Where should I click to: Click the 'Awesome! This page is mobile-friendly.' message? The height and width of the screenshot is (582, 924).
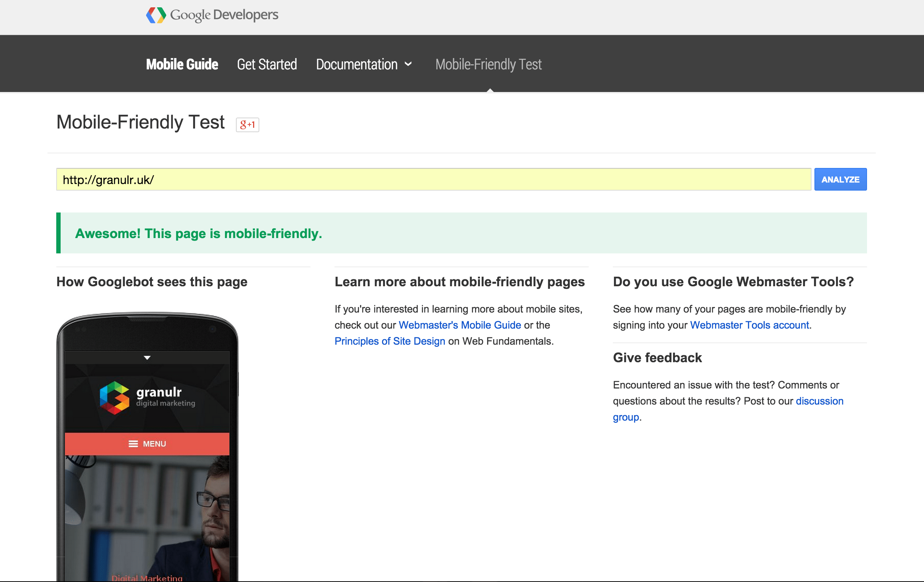pyautogui.click(x=198, y=233)
